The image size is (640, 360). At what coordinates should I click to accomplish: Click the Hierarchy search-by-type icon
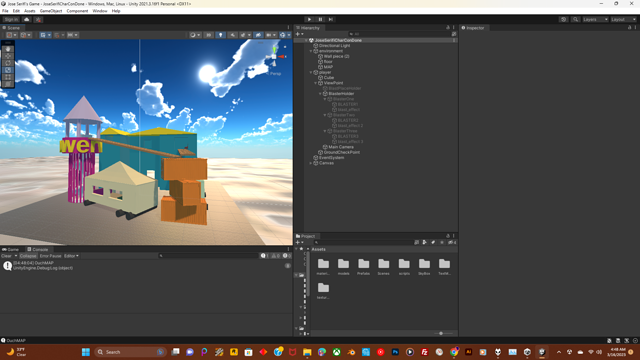[454, 34]
